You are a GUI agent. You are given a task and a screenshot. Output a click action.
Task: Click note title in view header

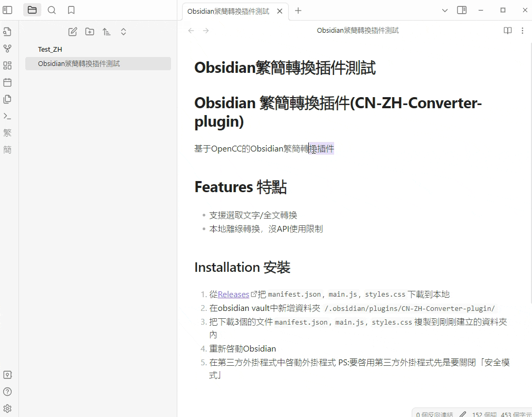point(358,31)
